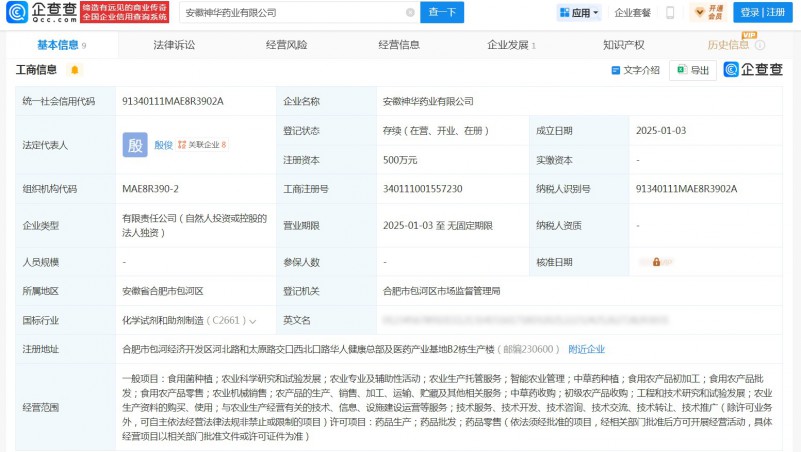Click the 有限责任公司 company type value
The image size is (801, 452).
[x=194, y=225]
